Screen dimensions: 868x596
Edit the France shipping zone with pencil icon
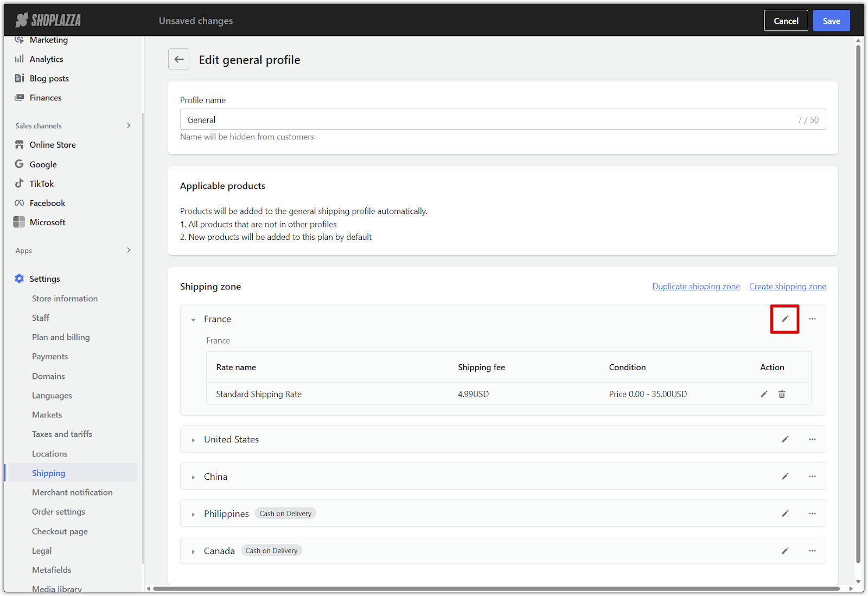click(784, 319)
